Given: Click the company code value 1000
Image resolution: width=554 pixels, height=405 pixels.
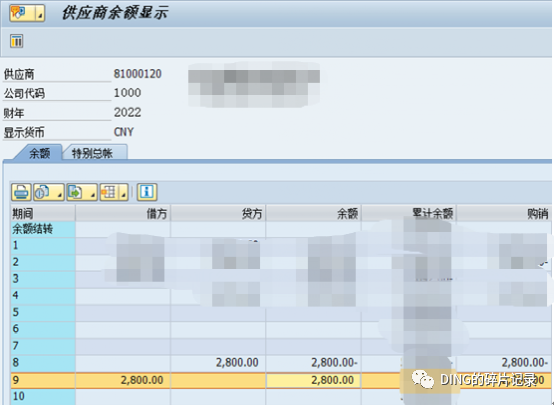Looking at the screenshot, I should click(x=127, y=93).
